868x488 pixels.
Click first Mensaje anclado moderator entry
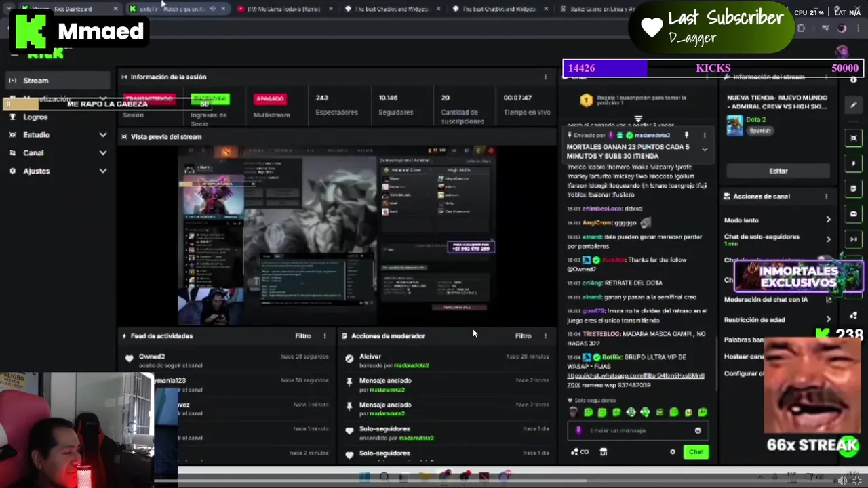point(448,385)
